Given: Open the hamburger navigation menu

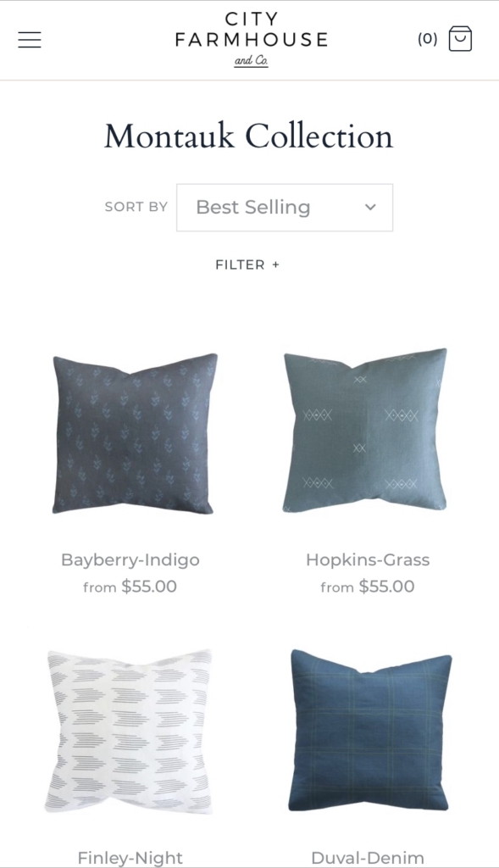Looking at the screenshot, I should [x=30, y=40].
